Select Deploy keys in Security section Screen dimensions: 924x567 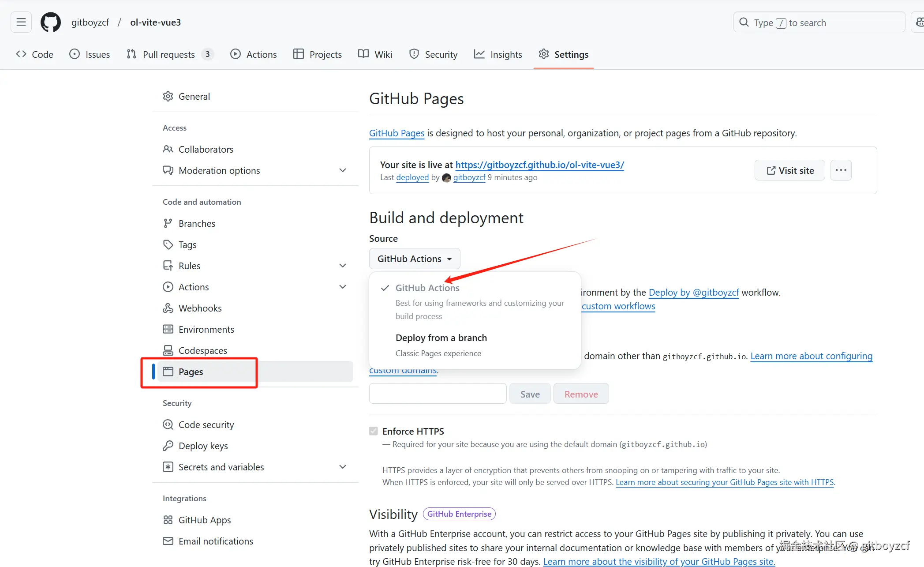click(x=203, y=446)
